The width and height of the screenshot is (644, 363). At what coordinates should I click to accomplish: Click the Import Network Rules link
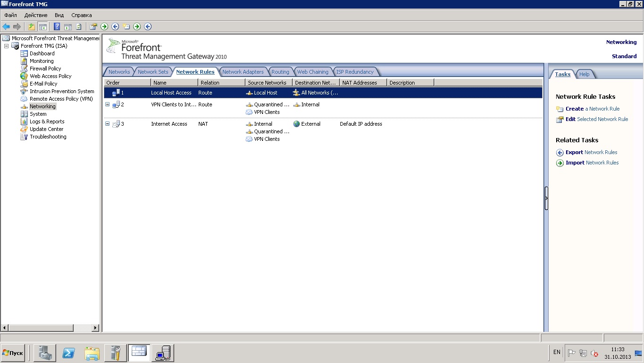[592, 163]
